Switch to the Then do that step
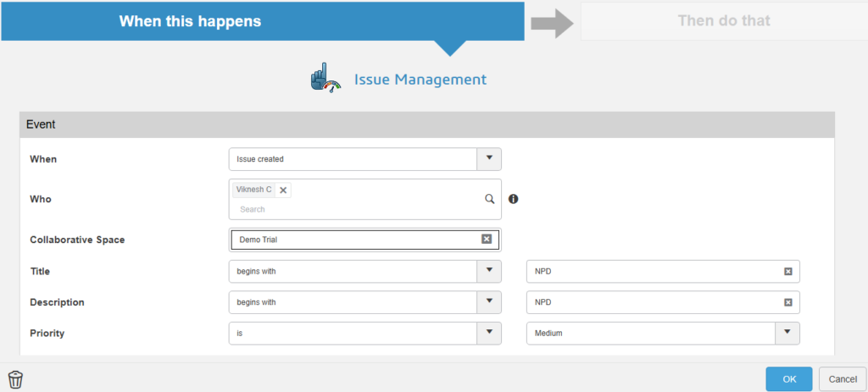 coord(724,21)
